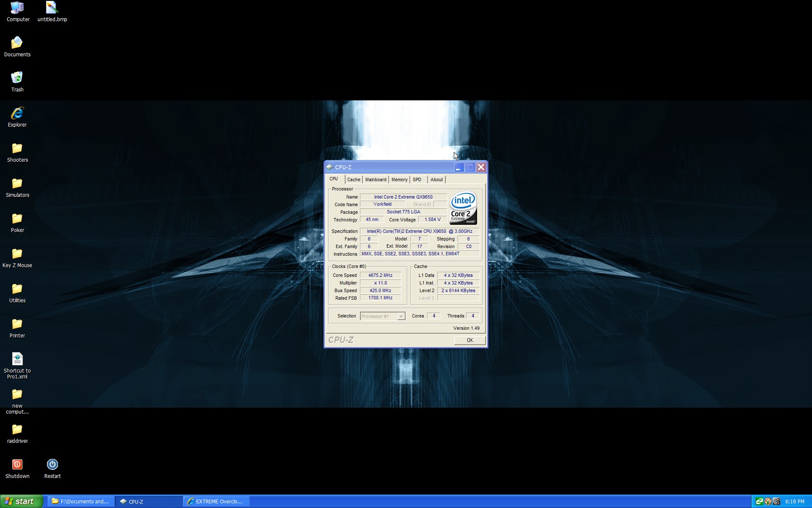Click the CPU-Z title bar icon
Viewport: 812px width, 508px height.
coord(329,167)
